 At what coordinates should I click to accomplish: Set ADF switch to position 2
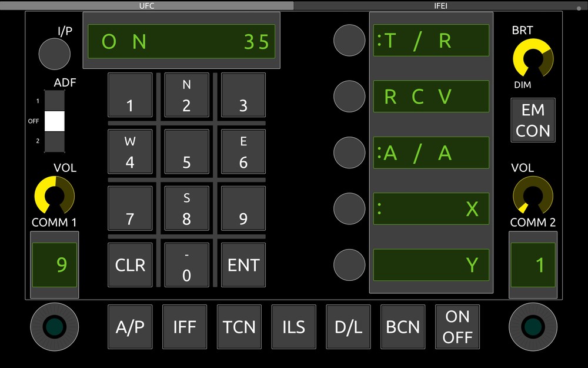tap(54, 141)
